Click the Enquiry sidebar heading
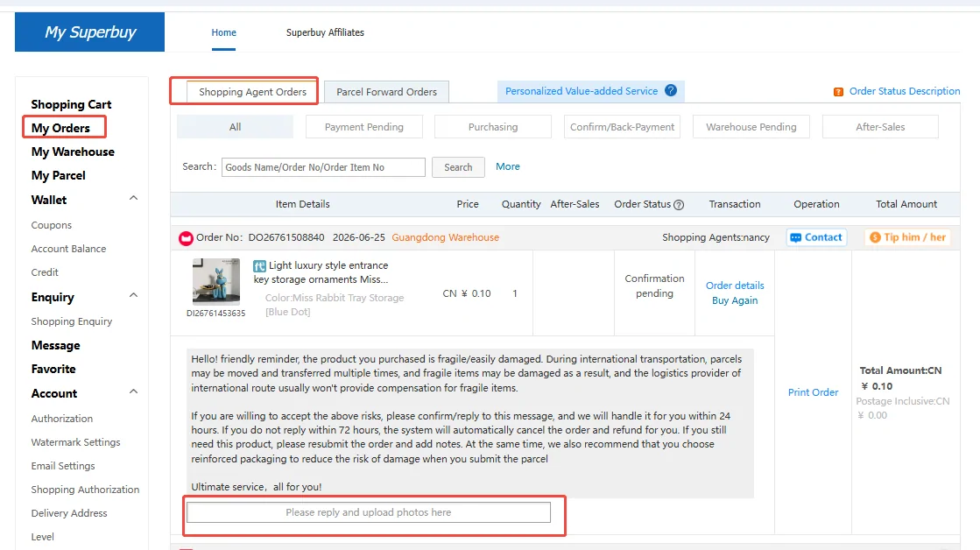The image size is (980, 550). tap(53, 298)
